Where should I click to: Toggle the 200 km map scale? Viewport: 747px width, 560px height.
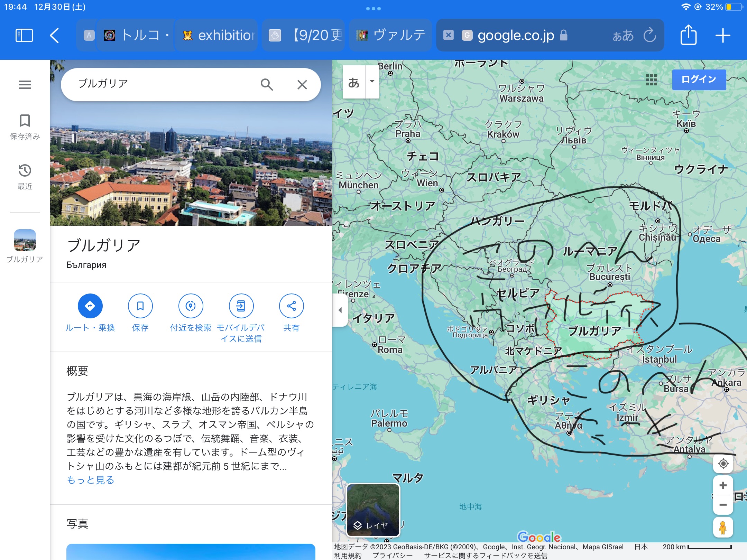pos(697,547)
